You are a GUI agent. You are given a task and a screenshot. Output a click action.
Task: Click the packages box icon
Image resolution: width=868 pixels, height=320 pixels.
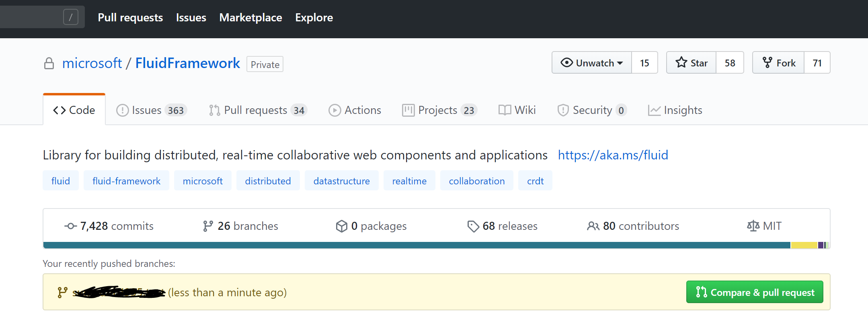pyautogui.click(x=341, y=226)
